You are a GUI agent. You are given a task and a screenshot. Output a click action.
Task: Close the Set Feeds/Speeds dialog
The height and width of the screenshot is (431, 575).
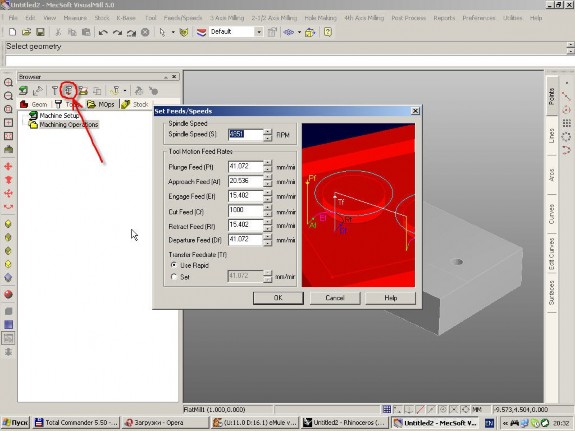[x=415, y=111]
